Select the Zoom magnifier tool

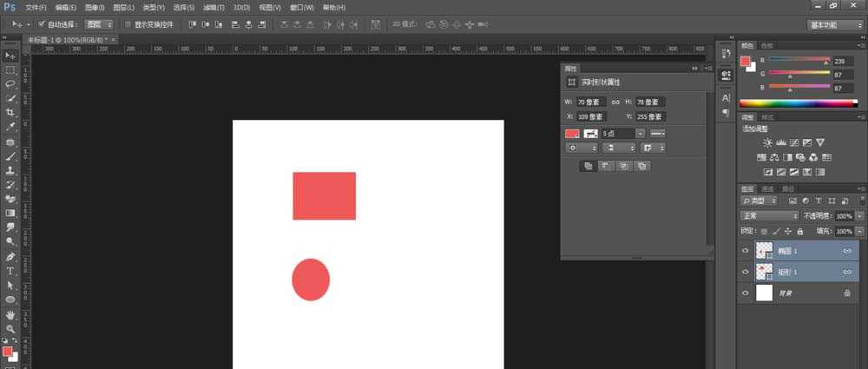point(10,329)
